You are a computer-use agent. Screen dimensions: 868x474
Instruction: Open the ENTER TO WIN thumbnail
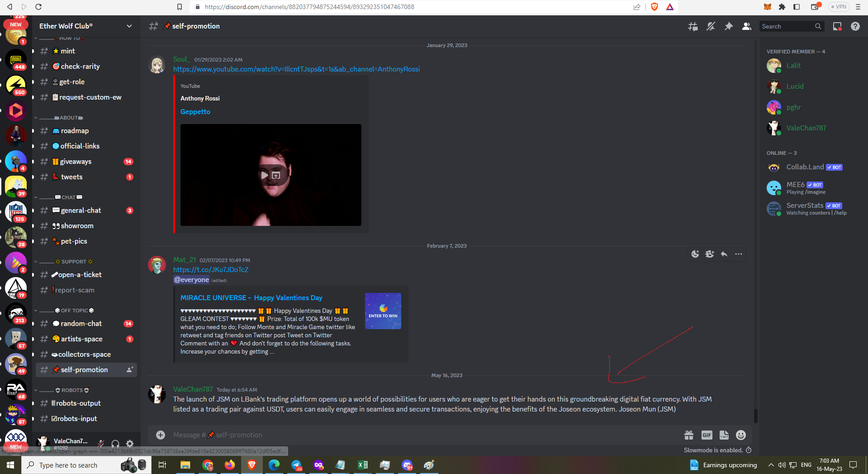pyautogui.click(x=383, y=311)
